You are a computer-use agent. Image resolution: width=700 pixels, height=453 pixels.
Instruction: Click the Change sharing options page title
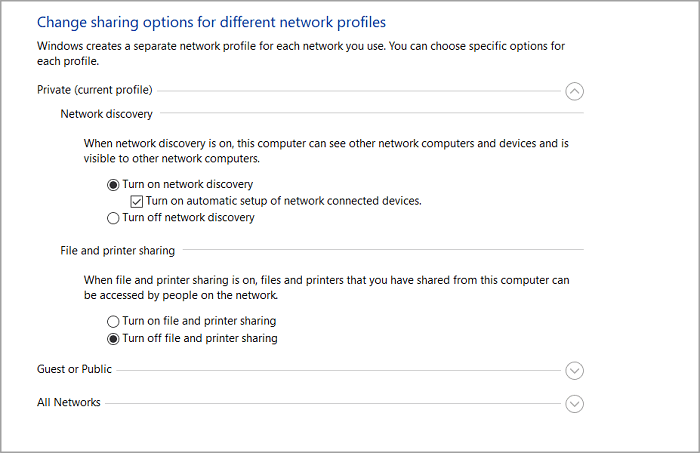(x=211, y=21)
